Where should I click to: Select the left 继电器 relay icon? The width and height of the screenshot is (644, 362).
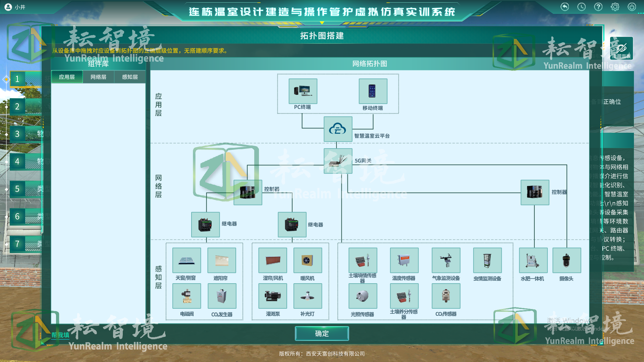(206, 225)
